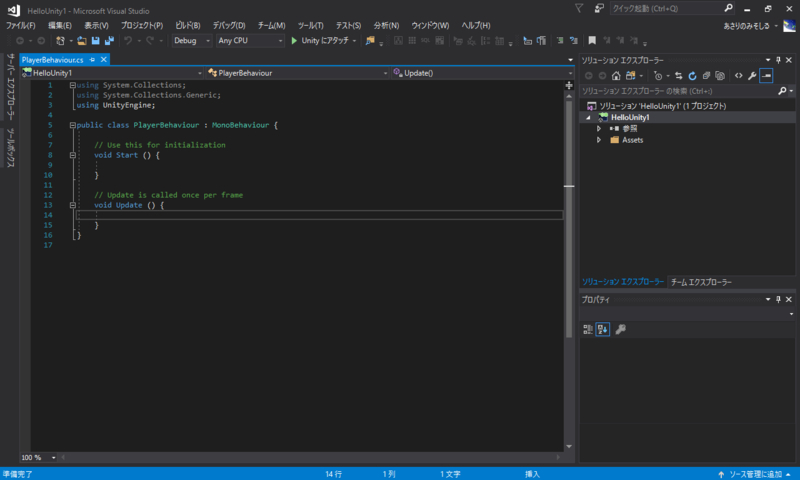This screenshot has width=800, height=480.
Task: Open ツールボックス side tab
Action: click(x=11, y=148)
